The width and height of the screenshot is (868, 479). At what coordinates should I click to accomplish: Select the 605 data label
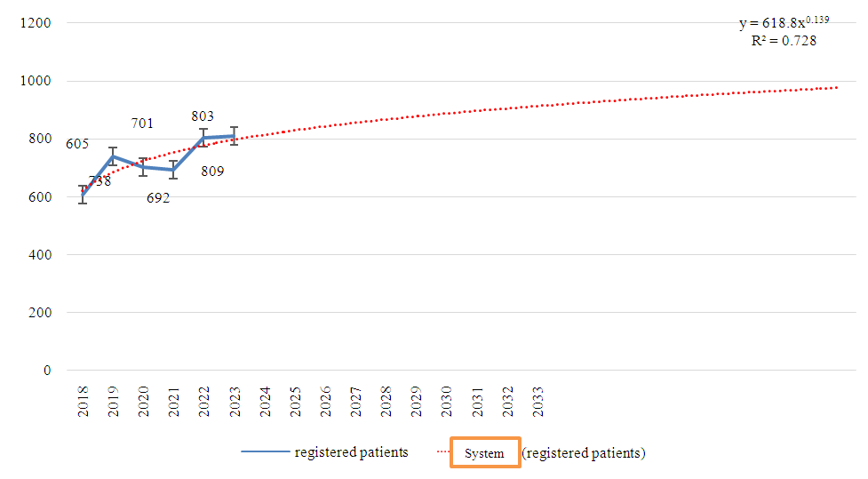coord(77,144)
